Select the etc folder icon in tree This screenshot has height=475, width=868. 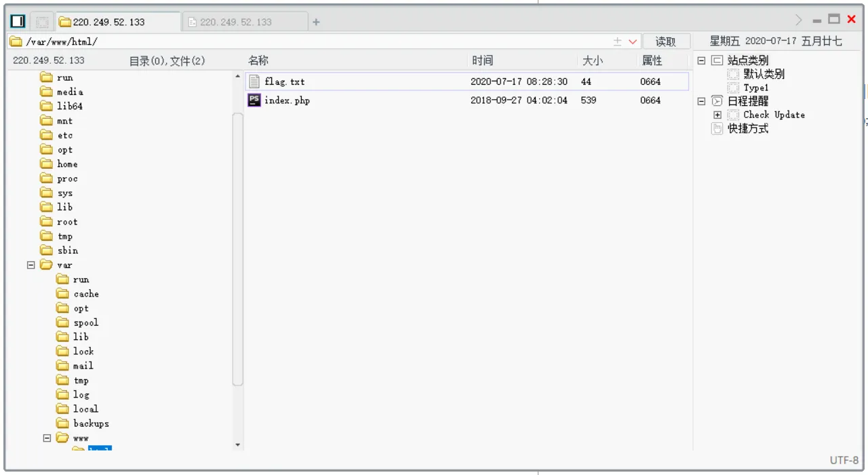tap(46, 135)
